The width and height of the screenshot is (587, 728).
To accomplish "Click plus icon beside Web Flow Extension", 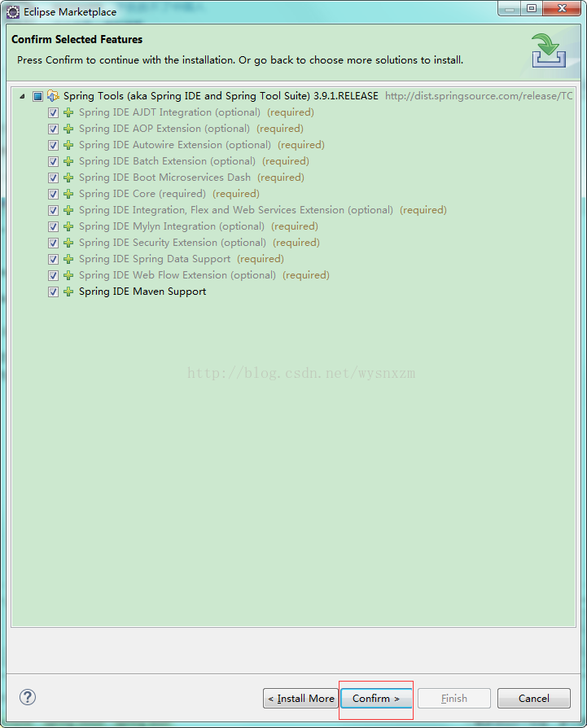I will [x=68, y=275].
